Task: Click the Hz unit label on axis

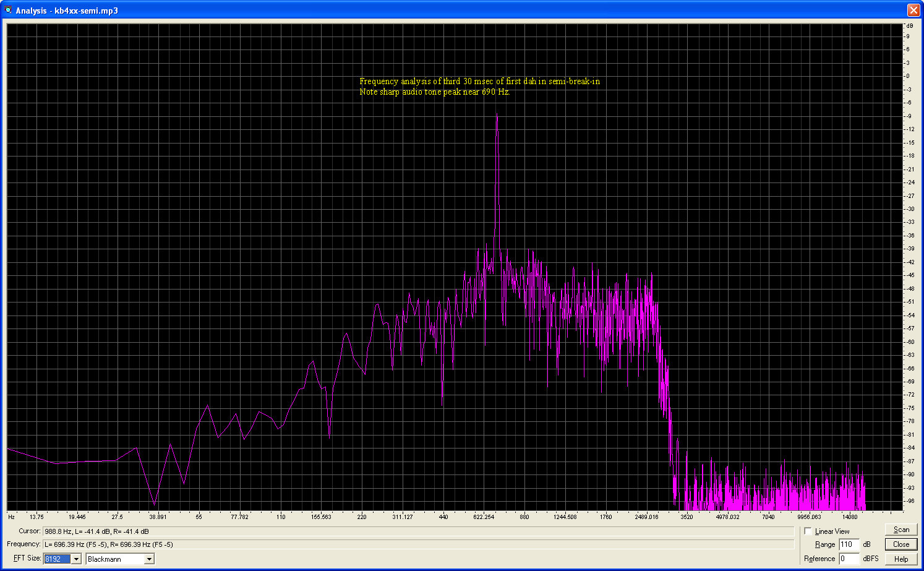Action: (x=11, y=517)
